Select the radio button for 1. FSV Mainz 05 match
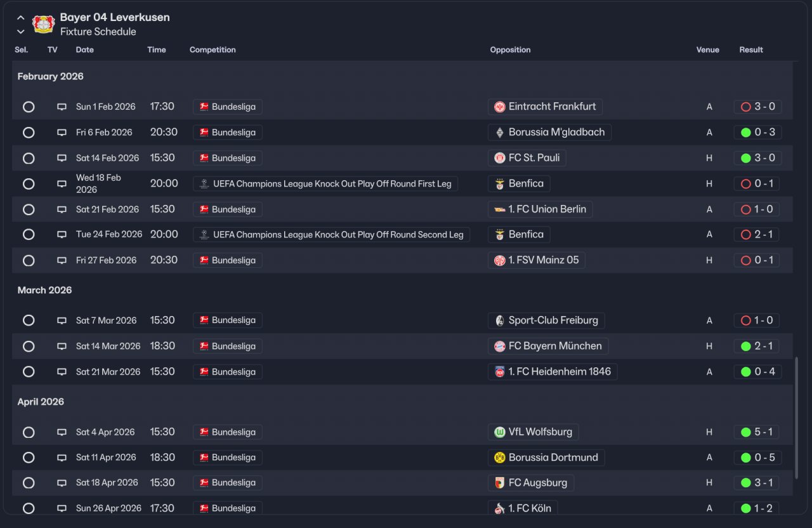This screenshot has height=528, width=812. 29,260
